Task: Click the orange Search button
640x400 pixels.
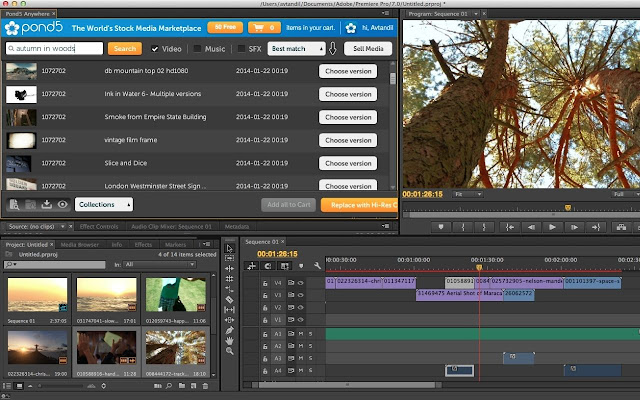Action: [x=124, y=48]
